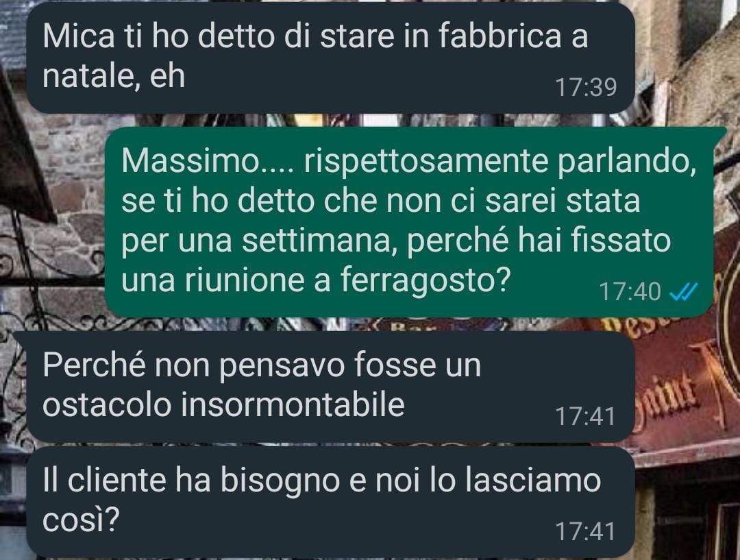Click the 17:39 timestamp

click(x=586, y=87)
